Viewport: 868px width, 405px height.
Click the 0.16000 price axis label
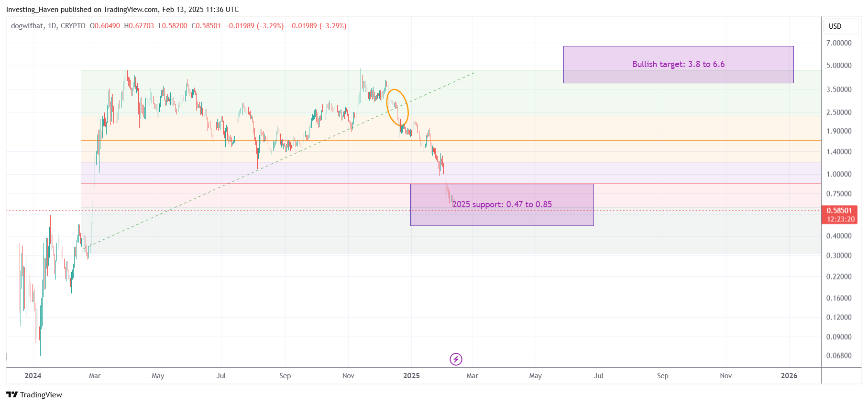point(839,298)
